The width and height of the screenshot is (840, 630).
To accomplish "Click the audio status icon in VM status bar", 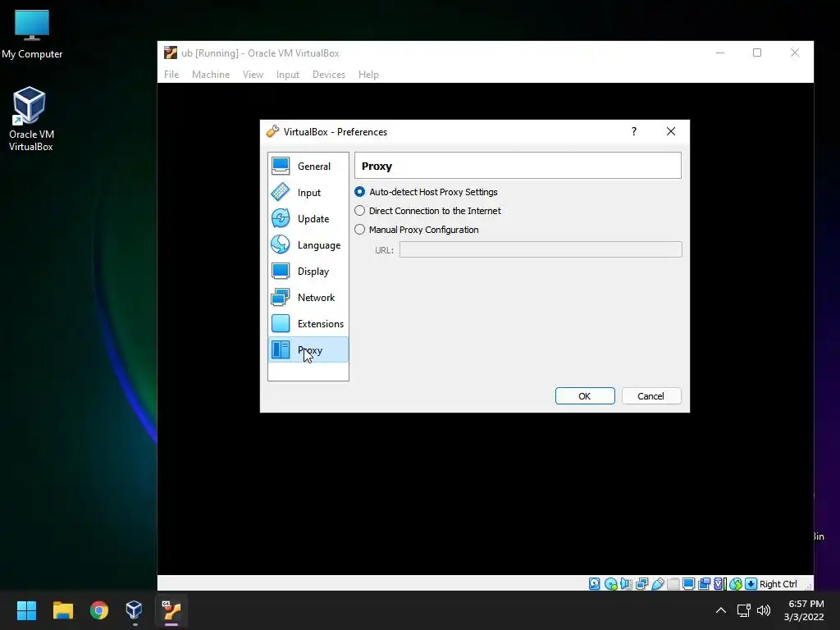I will (626, 584).
